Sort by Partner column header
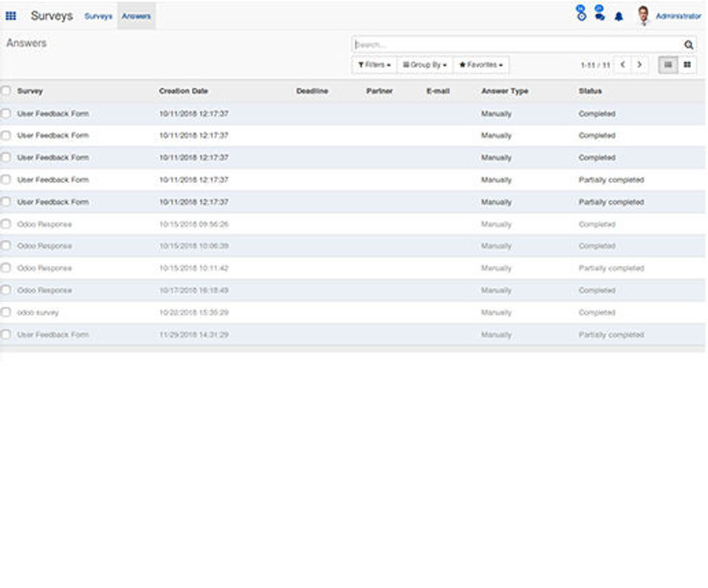708x588 pixels. pos(379,91)
